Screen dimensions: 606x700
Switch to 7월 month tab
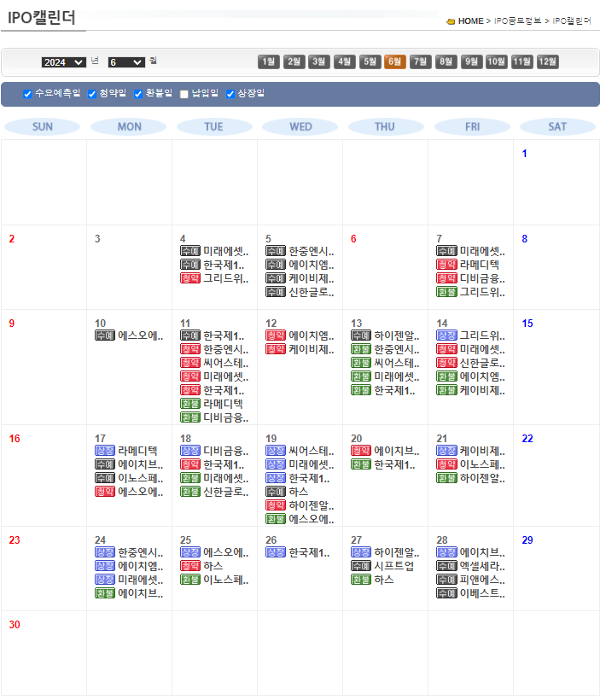pos(420,61)
